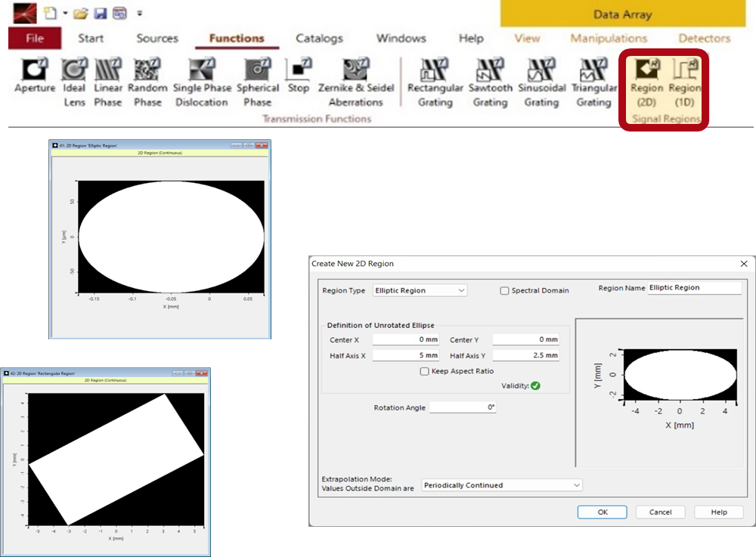The width and height of the screenshot is (756, 557).
Task: Choose the Random Phase function
Action: [147, 82]
